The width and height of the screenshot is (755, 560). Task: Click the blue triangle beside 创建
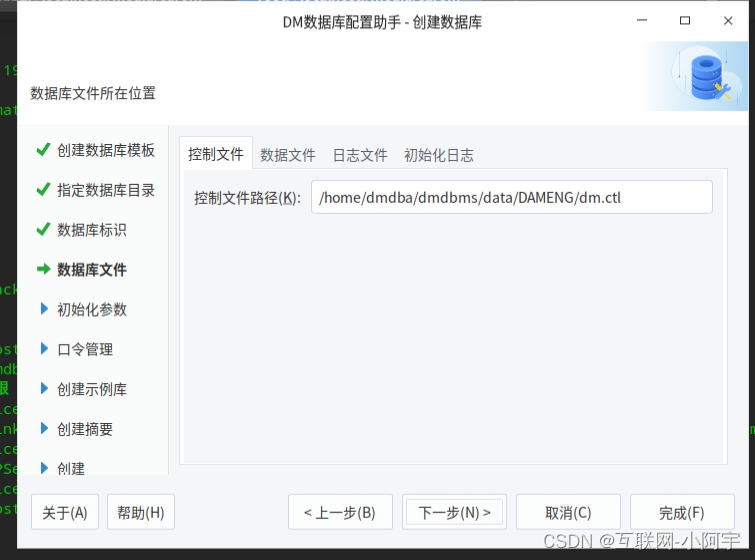coord(44,468)
